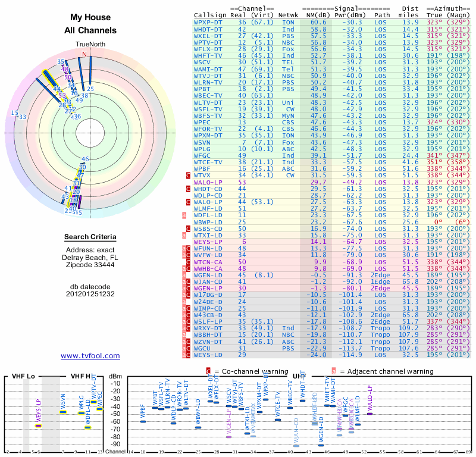This screenshot has width=476, height=457.
Task: Select the WFUN-LD callsign entry
Action: (x=208, y=249)
